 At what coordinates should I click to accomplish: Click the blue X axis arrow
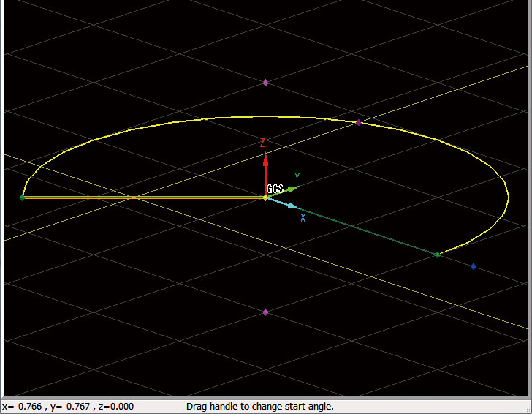click(283, 203)
